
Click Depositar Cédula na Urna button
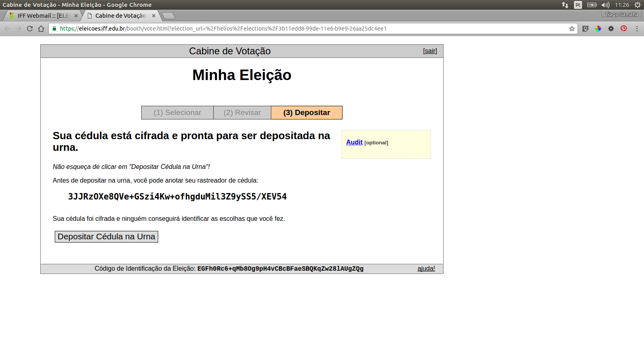106,237
